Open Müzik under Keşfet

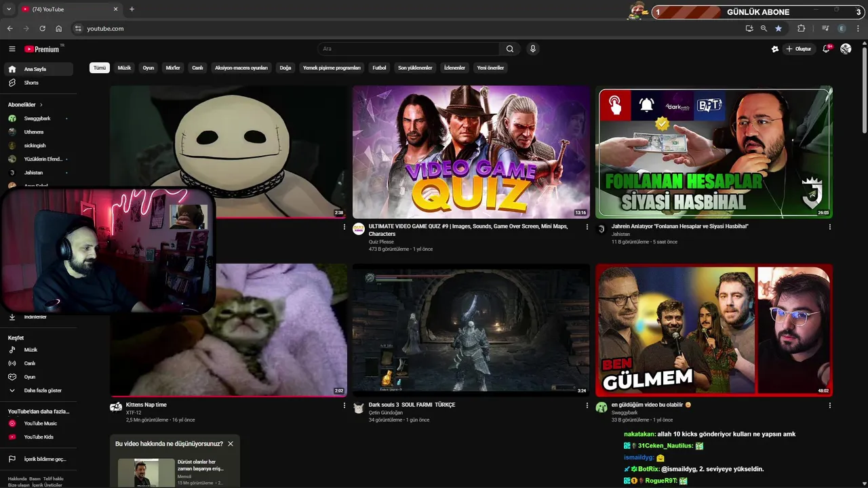pyautogui.click(x=31, y=350)
